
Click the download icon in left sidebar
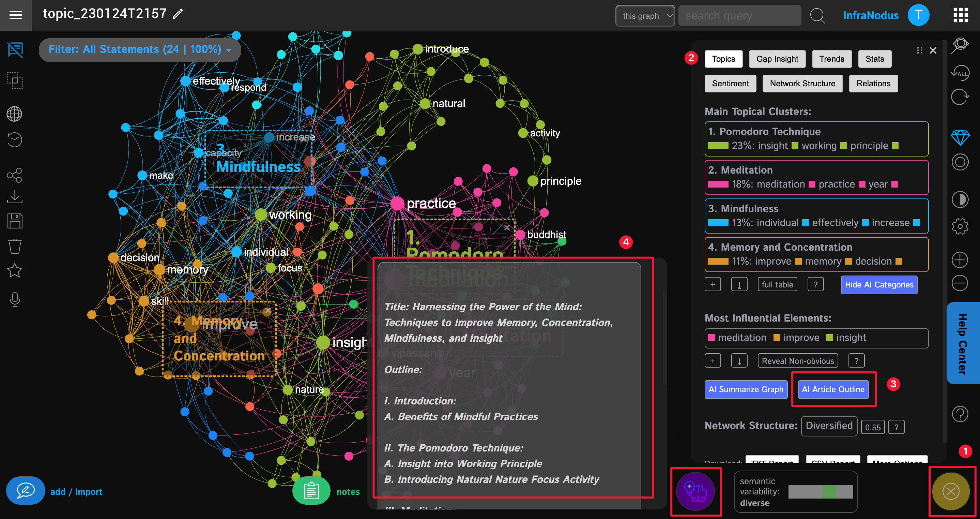pos(14,197)
